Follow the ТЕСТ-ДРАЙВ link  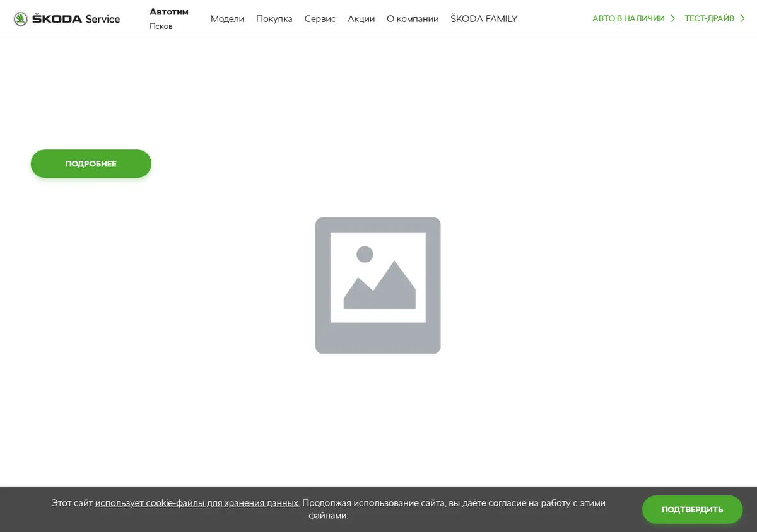pos(710,19)
